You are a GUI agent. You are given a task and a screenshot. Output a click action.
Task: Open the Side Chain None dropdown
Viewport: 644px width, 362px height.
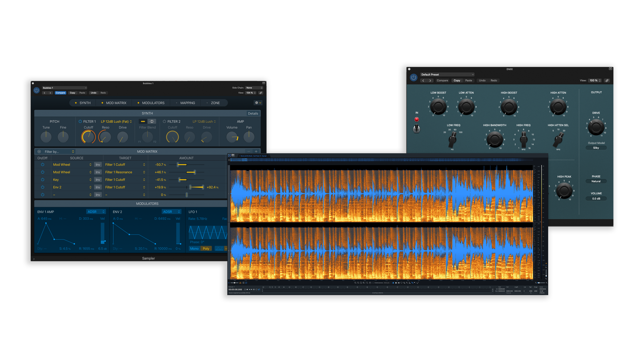254,88
